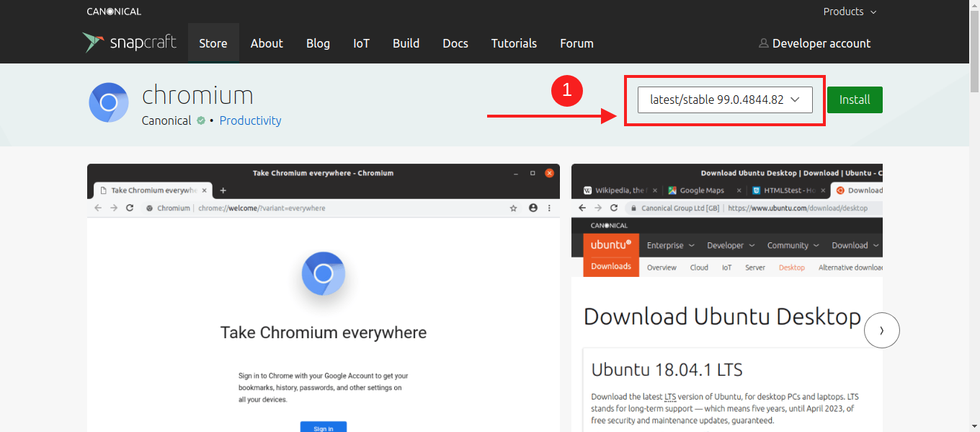The height and width of the screenshot is (432, 980).
Task: Go to Tutorials
Action: click(x=514, y=43)
